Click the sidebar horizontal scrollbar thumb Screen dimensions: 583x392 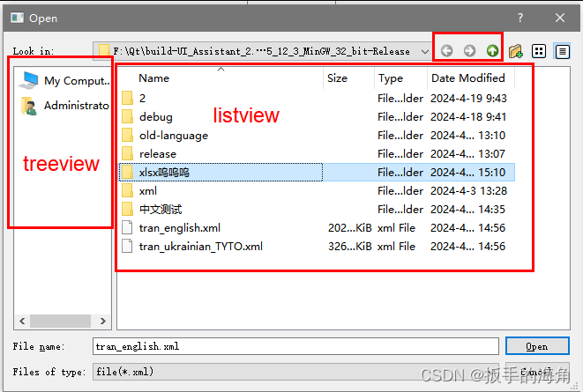click(x=60, y=322)
